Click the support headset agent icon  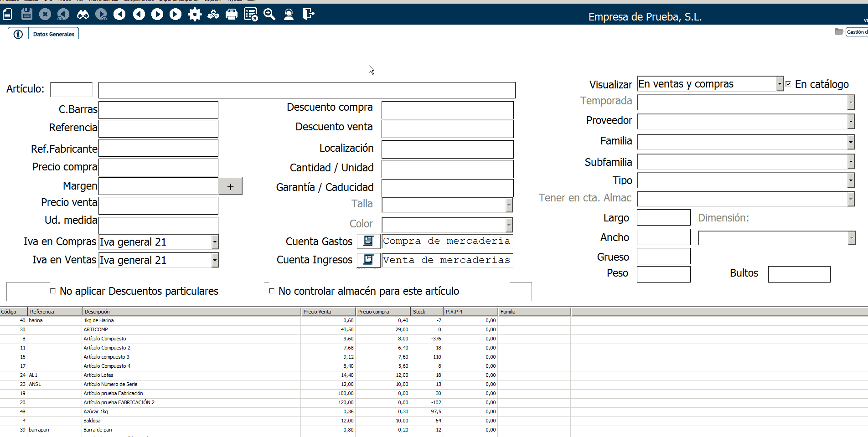[x=289, y=15]
